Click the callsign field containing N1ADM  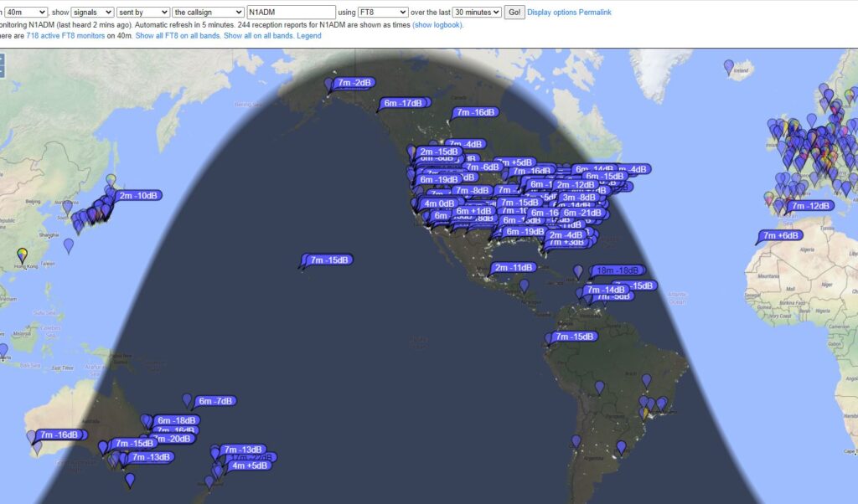[292, 13]
